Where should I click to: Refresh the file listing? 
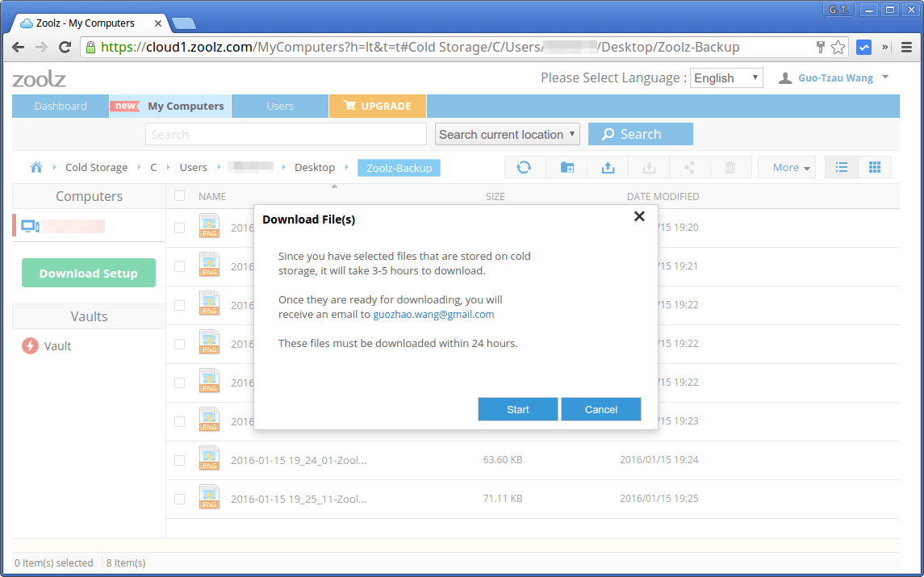pyautogui.click(x=524, y=167)
